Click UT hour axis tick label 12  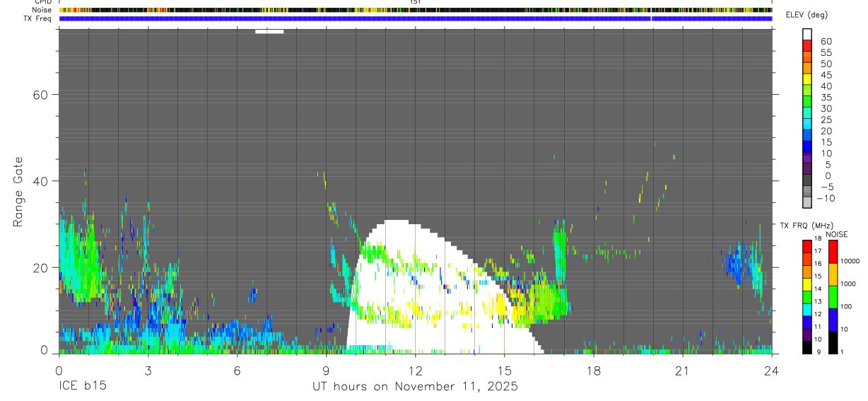click(415, 371)
